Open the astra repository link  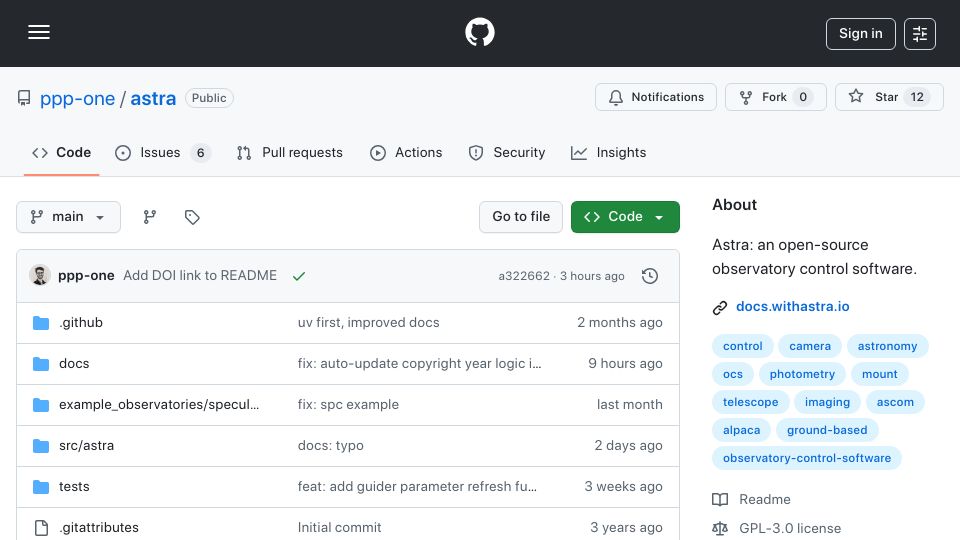coord(153,99)
